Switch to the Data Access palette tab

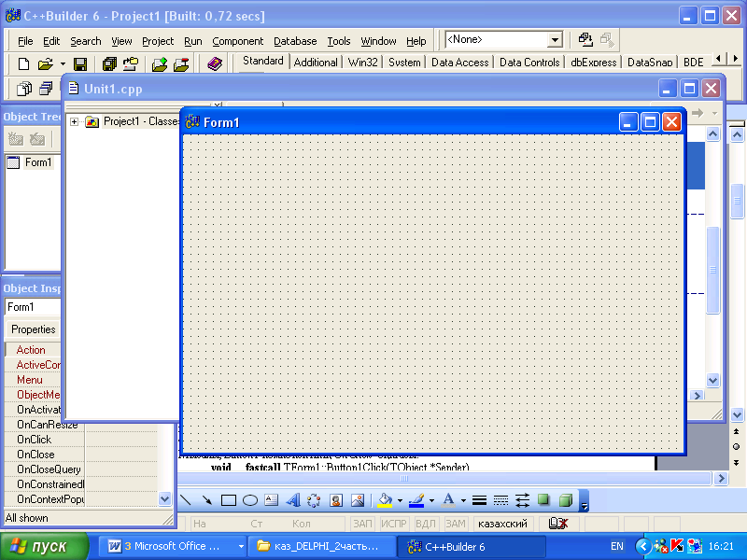[x=459, y=63]
